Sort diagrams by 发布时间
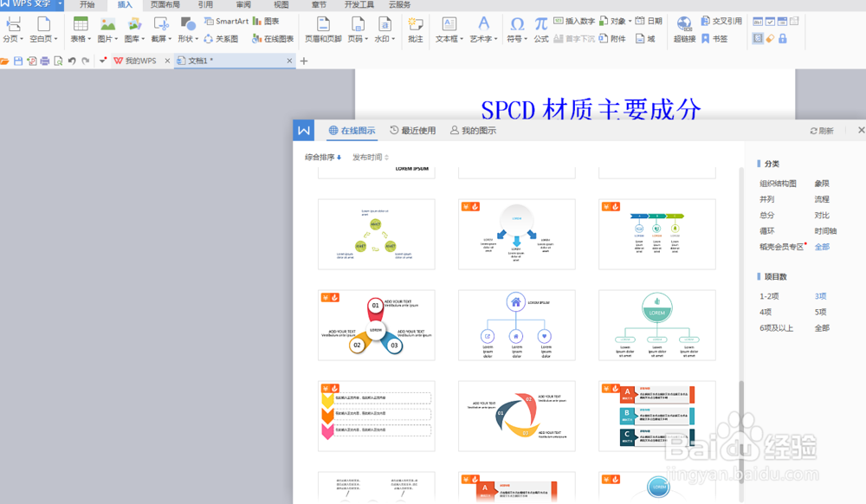The width and height of the screenshot is (866, 504). [x=371, y=158]
